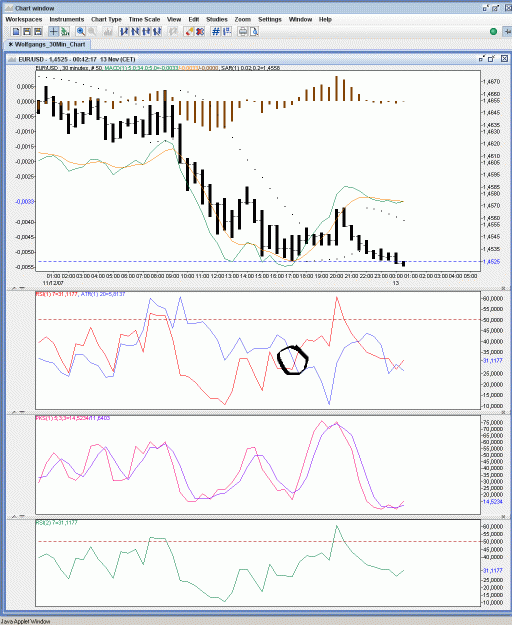The image size is (512, 625).
Task: Close the EUR/USD inner chart window
Action: pyautogui.click(x=504, y=59)
